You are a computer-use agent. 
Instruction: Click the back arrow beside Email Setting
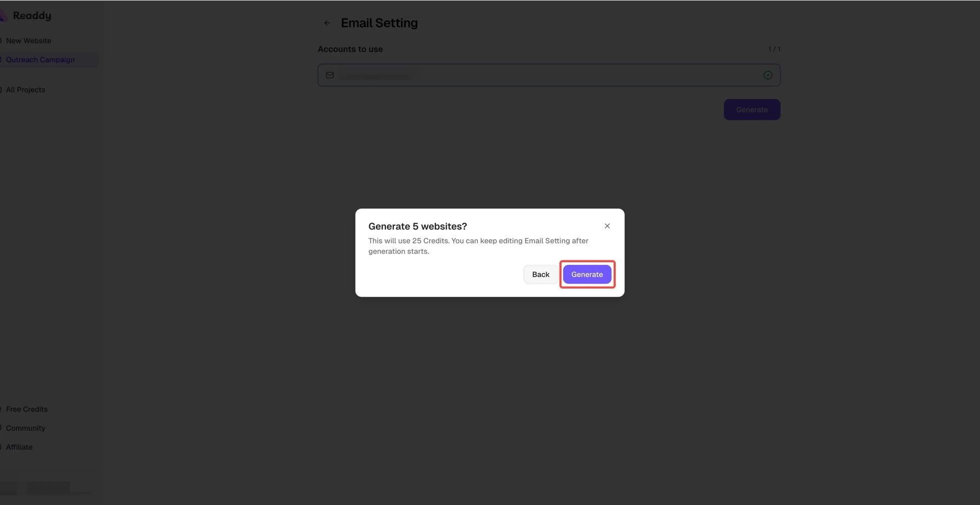click(327, 23)
